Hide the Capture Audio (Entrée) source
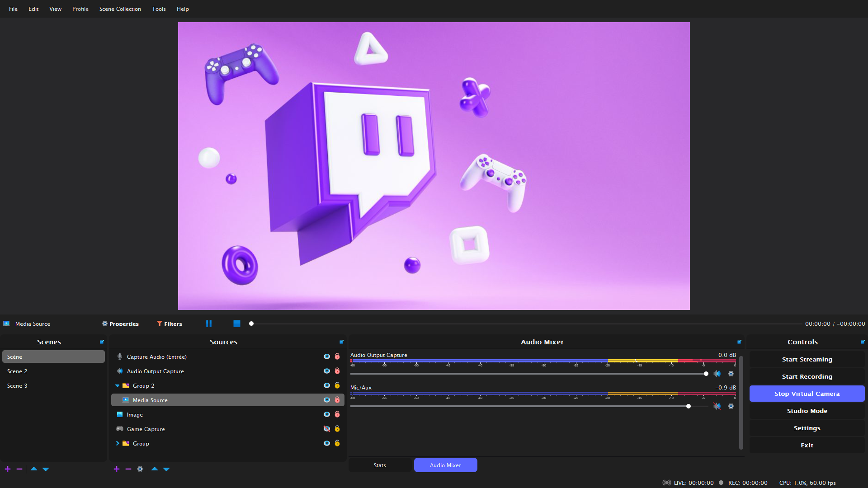This screenshot has height=488, width=868. [x=326, y=357]
